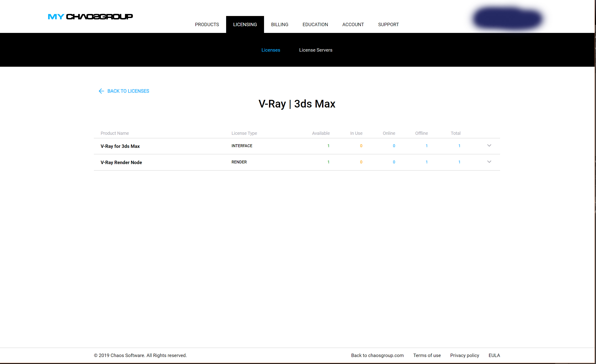This screenshot has width=596, height=364.
Task: Expand the V-Ray Render Node row chevron
Action: (x=489, y=162)
